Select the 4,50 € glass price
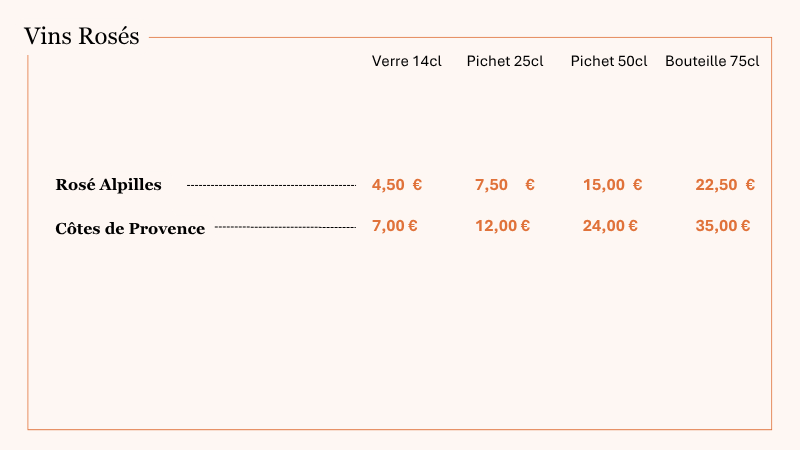This screenshot has width=800, height=450. [397, 185]
